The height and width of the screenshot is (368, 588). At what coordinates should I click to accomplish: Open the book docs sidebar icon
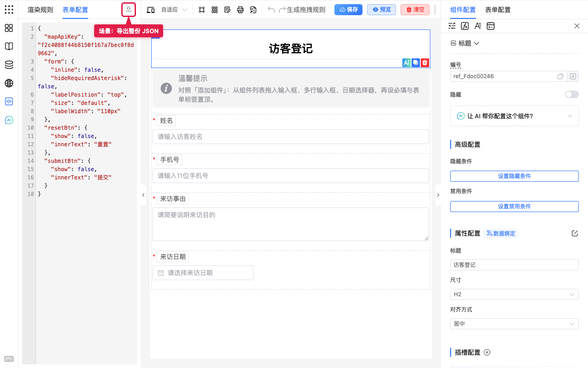coord(9,46)
